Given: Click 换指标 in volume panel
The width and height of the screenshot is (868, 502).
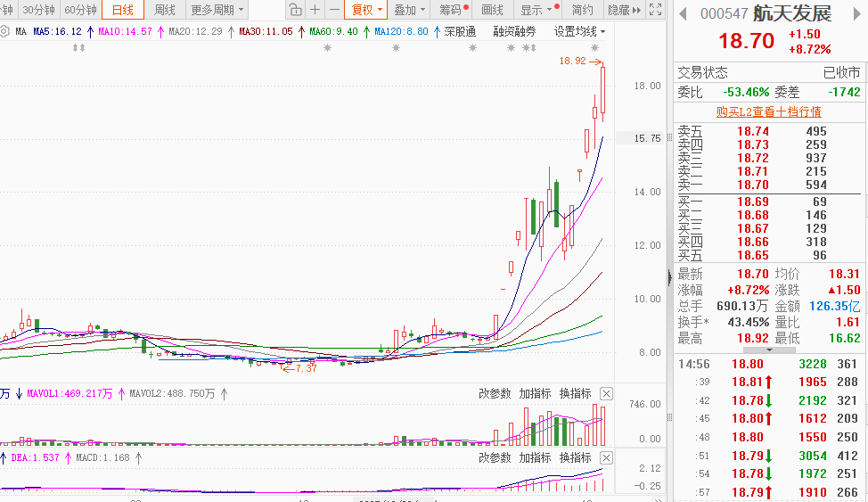Looking at the screenshot, I should [x=575, y=393].
